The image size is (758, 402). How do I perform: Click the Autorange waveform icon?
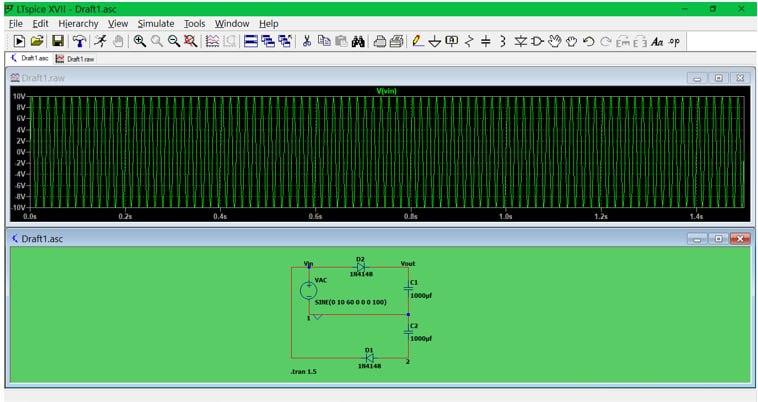point(212,42)
